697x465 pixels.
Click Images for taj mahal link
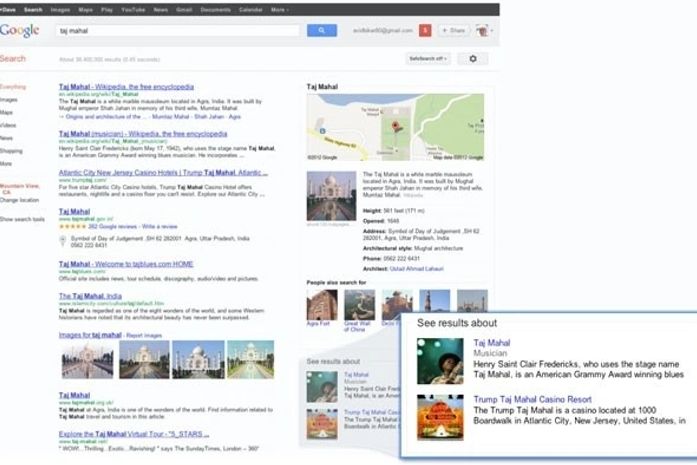click(90, 335)
